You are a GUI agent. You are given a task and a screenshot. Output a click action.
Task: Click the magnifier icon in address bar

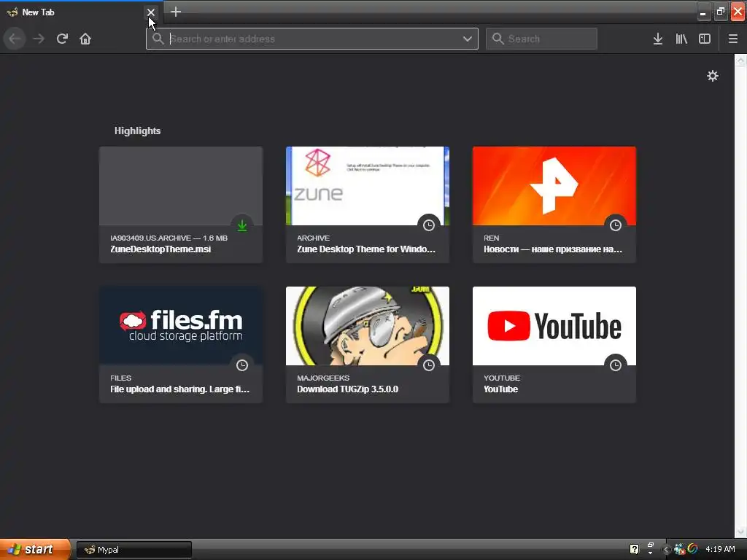coord(158,39)
